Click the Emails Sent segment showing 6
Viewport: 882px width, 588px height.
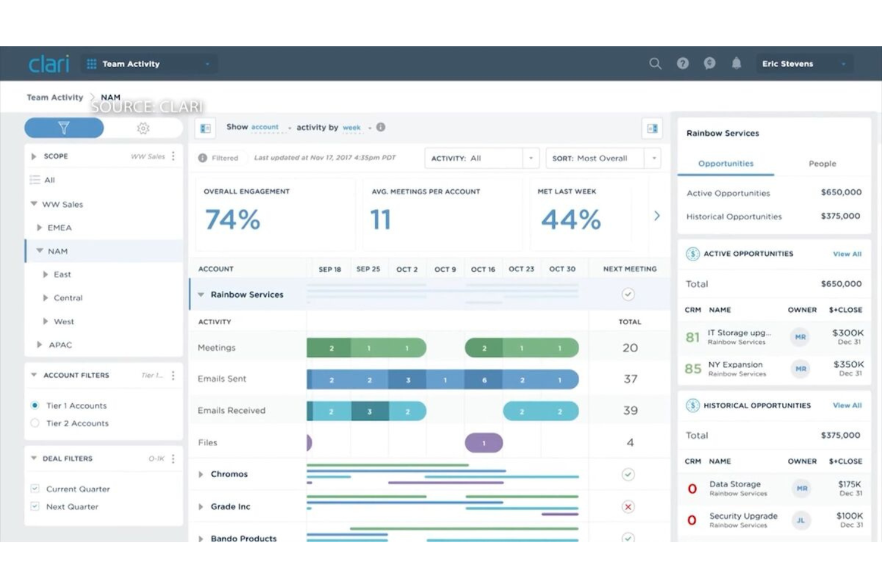pyautogui.click(x=484, y=379)
